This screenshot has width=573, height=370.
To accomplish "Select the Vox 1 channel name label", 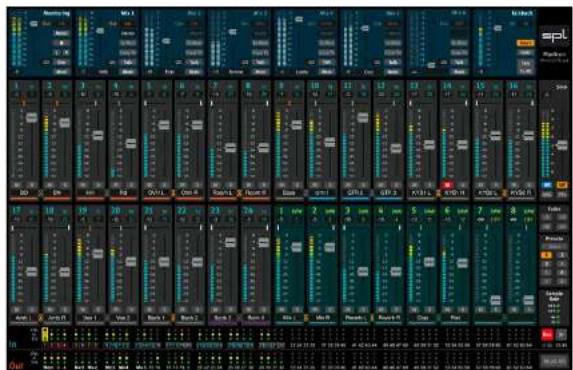I will (90, 318).
